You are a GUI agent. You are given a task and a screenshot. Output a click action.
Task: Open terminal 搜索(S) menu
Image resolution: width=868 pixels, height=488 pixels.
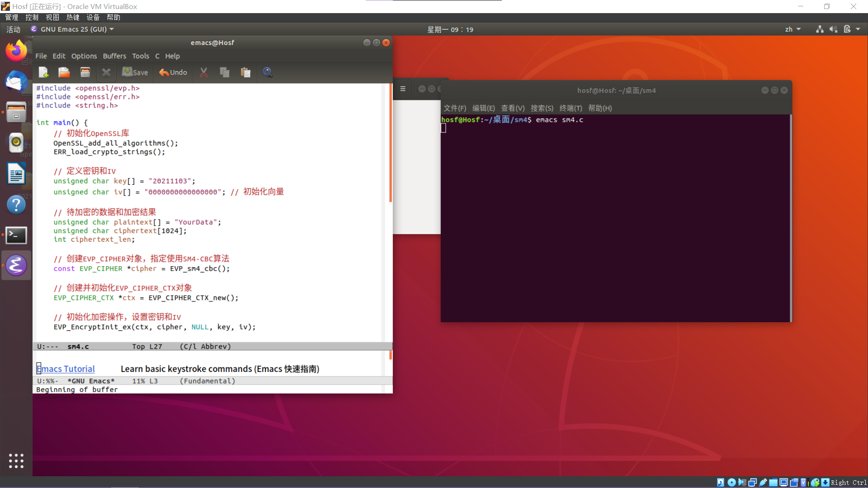point(542,108)
